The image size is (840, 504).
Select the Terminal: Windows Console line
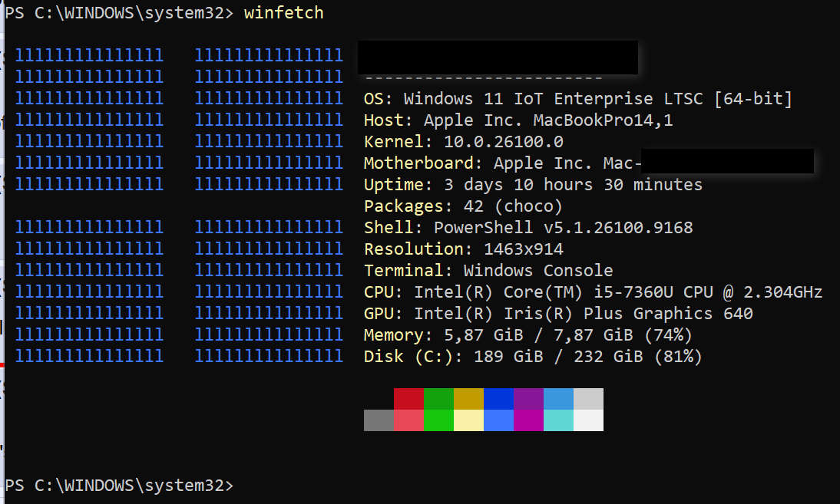488,270
